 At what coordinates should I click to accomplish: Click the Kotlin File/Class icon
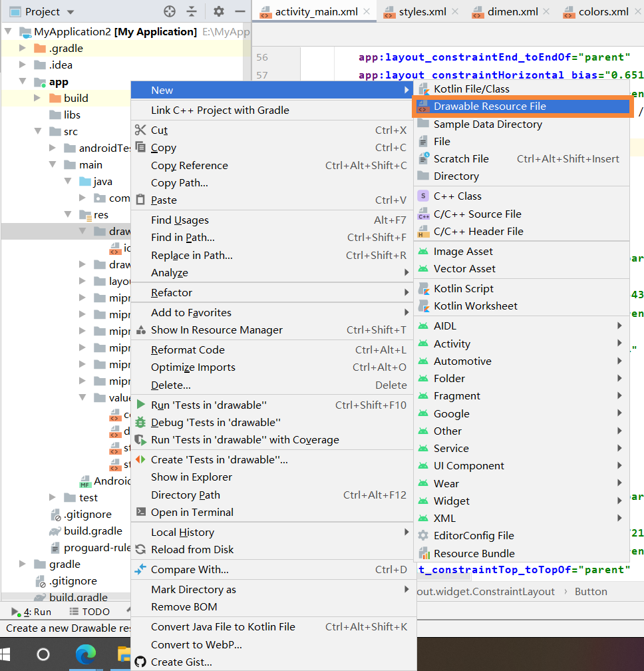point(422,89)
